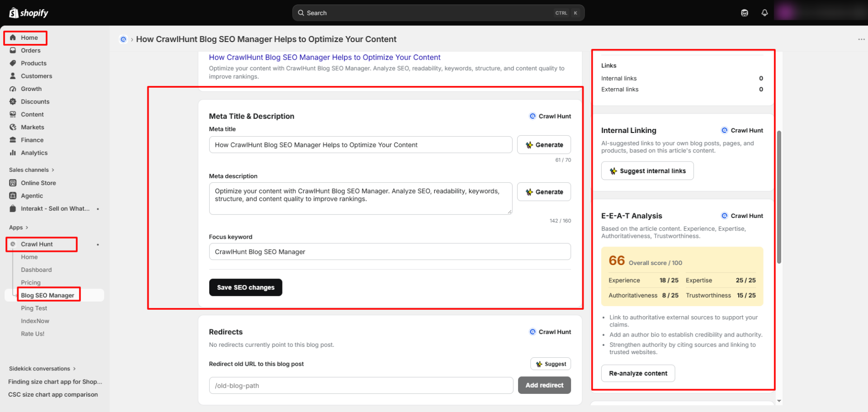The image size is (868, 412).
Task: Click the search magnifier icon
Action: (301, 13)
